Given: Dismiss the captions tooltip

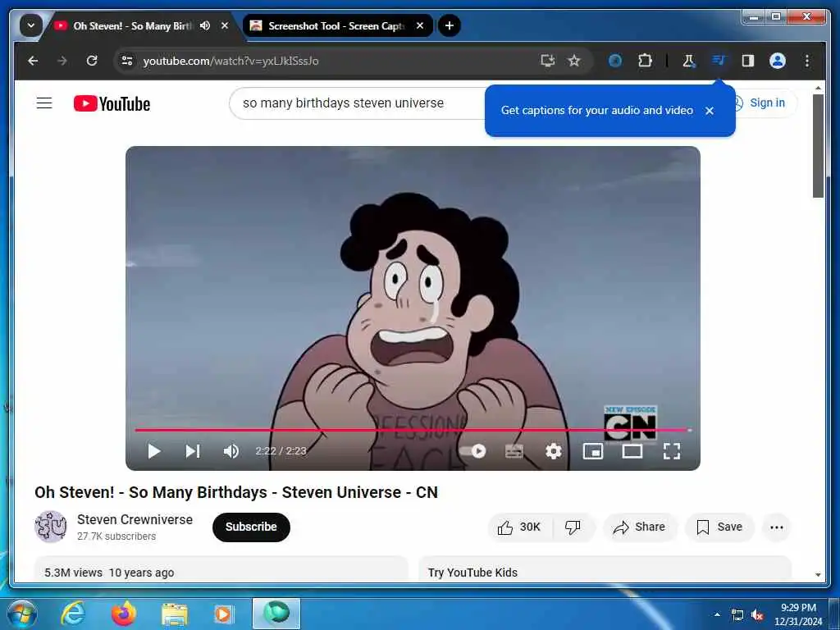Looking at the screenshot, I should pos(710,111).
